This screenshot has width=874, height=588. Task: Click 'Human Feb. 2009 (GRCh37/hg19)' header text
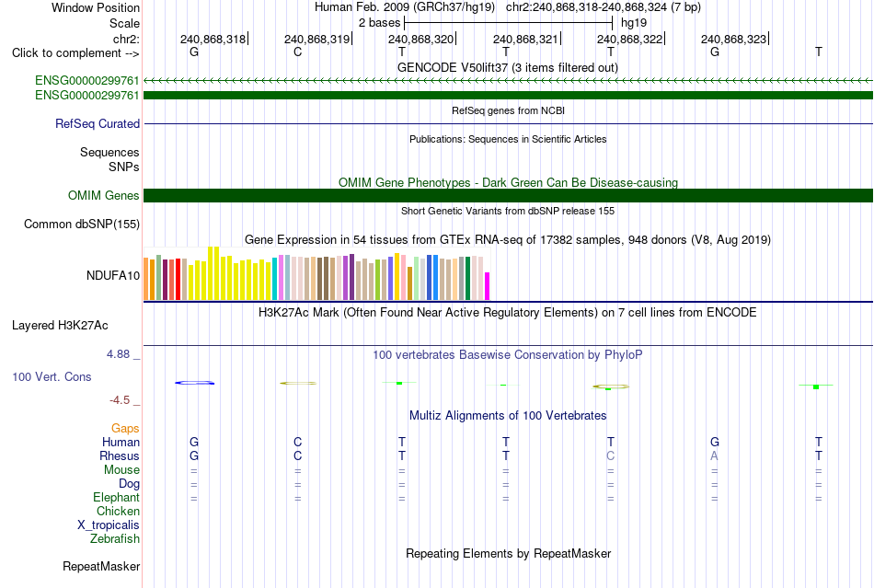point(405,7)
